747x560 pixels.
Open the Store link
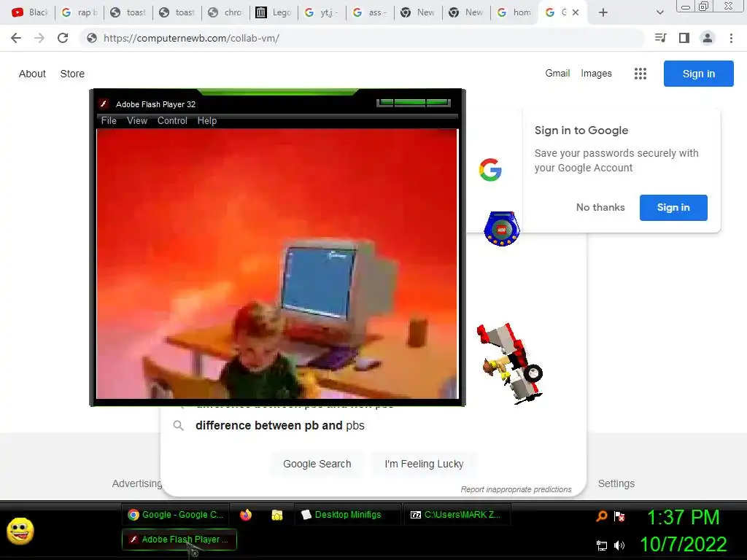72,74
